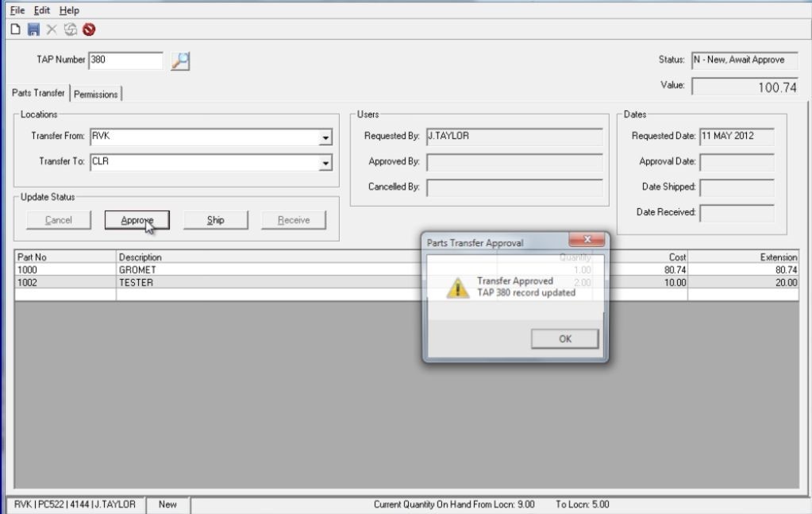Click the Date Shipped field
Viewport: 812px width, 514px height.
pos(737,187)
